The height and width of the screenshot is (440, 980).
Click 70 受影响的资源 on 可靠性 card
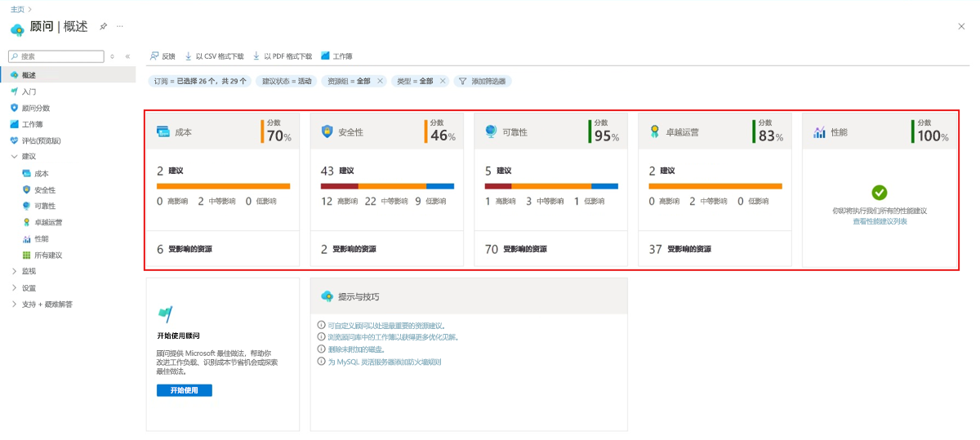click(516, 249)
